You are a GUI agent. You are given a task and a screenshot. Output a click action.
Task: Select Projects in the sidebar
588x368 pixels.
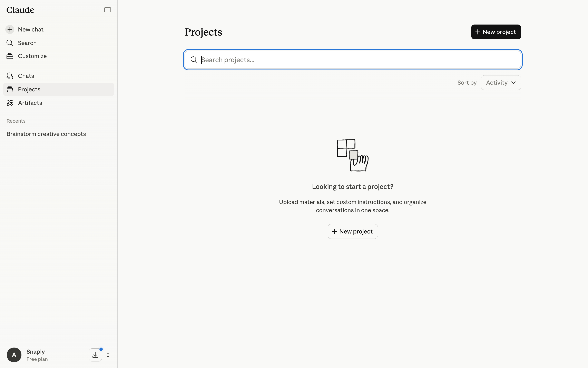[59, 89]
